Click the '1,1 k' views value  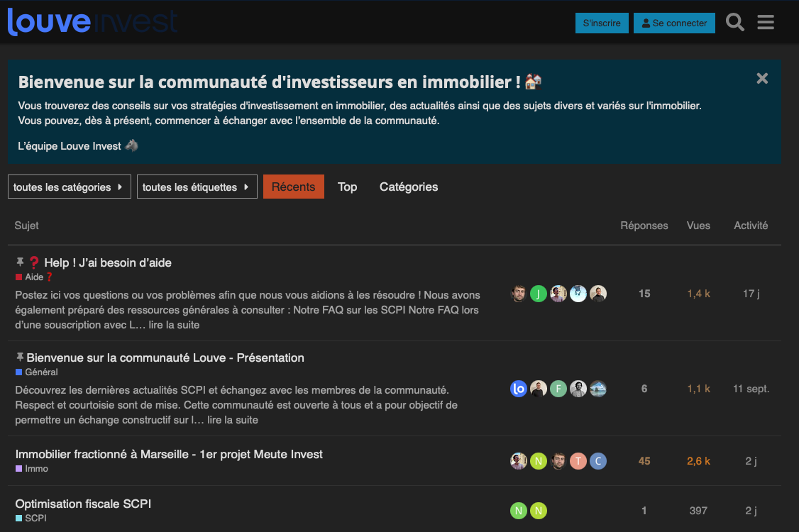(698, 389)
